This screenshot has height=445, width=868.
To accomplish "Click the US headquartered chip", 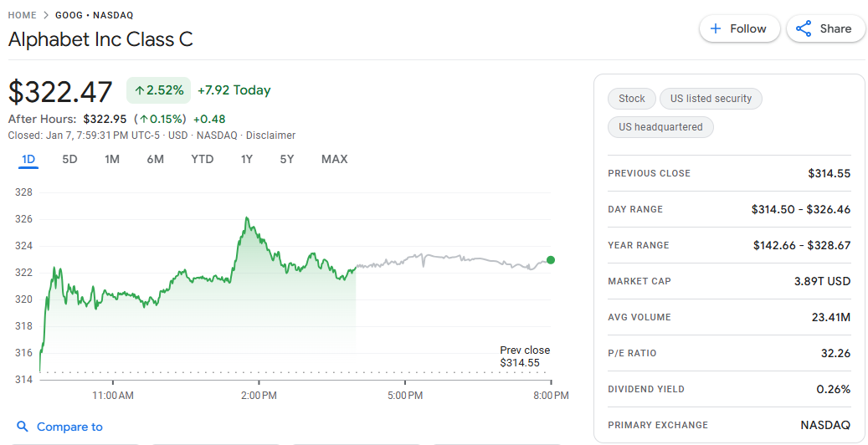I will 660,127.
